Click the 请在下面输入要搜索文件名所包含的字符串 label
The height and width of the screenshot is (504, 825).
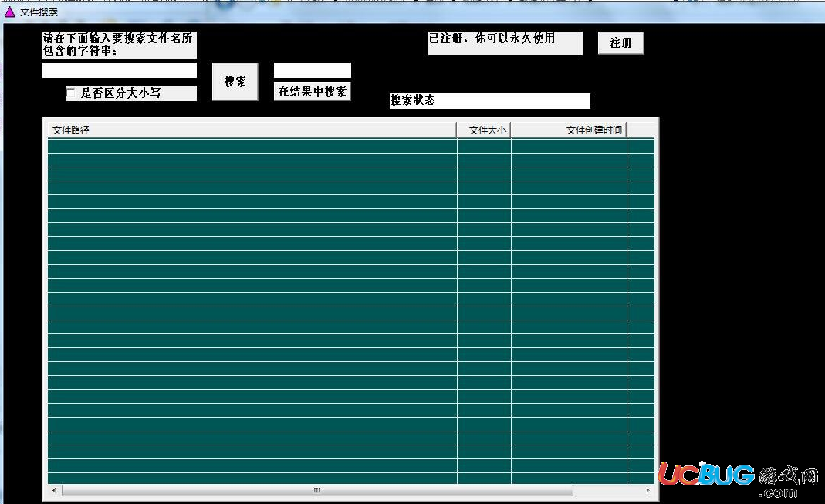(x=120, y=45)
